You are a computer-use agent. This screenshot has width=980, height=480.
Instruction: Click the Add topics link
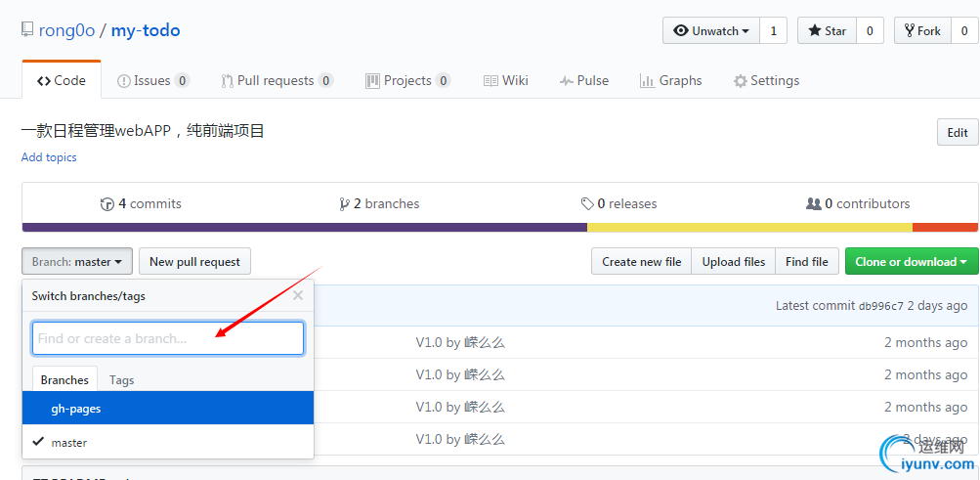coord(49,156)
